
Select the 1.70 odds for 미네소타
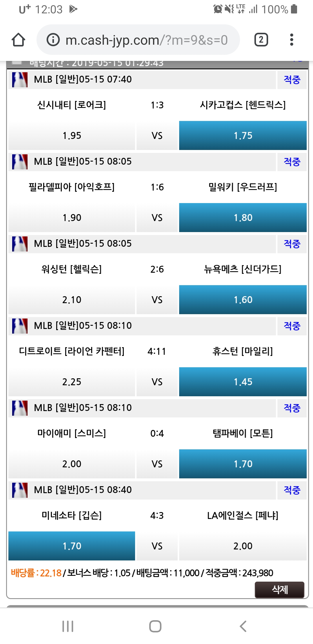[x=72, y=546]
